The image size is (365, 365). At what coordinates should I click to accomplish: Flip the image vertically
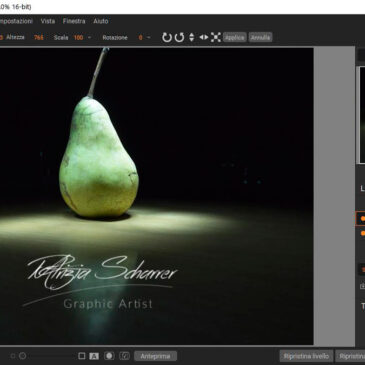point(192,37)
